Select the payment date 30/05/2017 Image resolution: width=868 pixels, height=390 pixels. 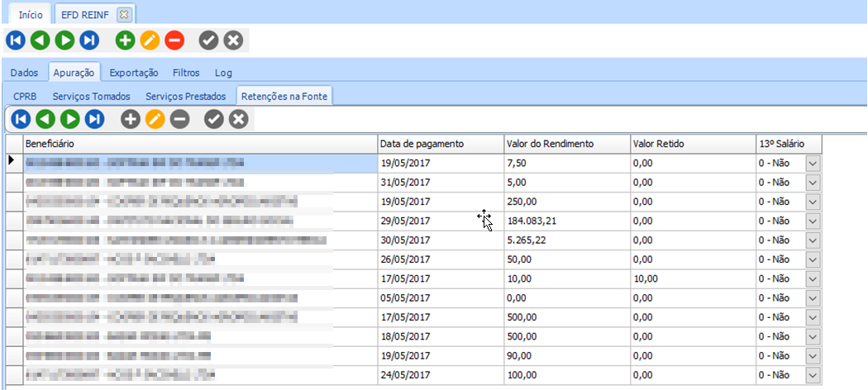pyautogui.click(x=441, y=240)
